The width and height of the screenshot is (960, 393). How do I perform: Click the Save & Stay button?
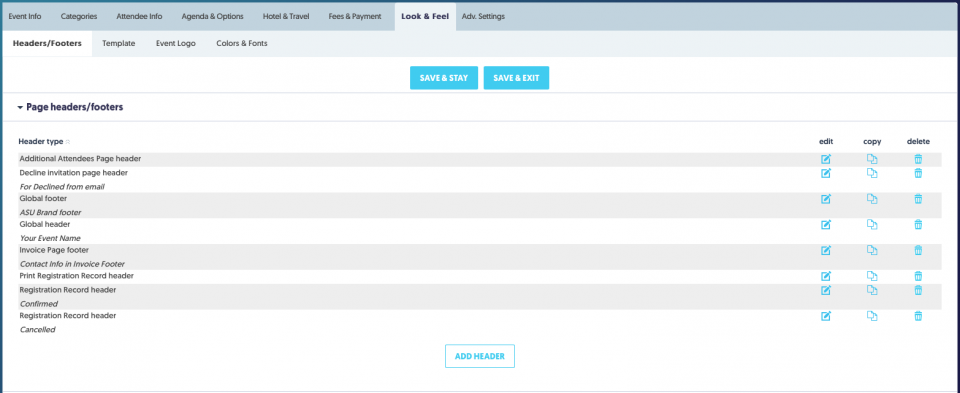pos(444,78)
